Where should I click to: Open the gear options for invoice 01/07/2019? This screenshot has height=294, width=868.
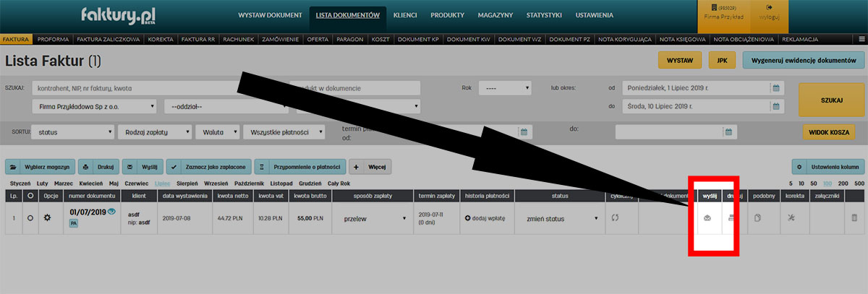point(47,217)
